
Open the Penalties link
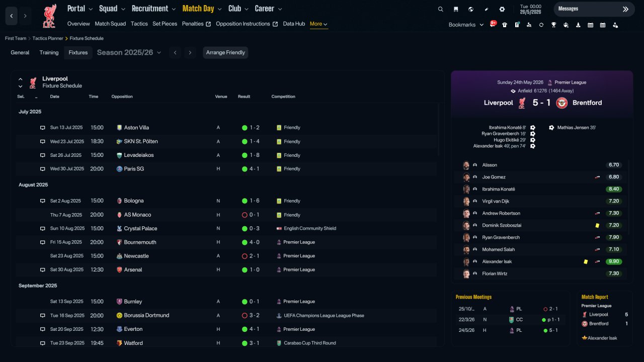pyautogui.click(x=196, y=24)
